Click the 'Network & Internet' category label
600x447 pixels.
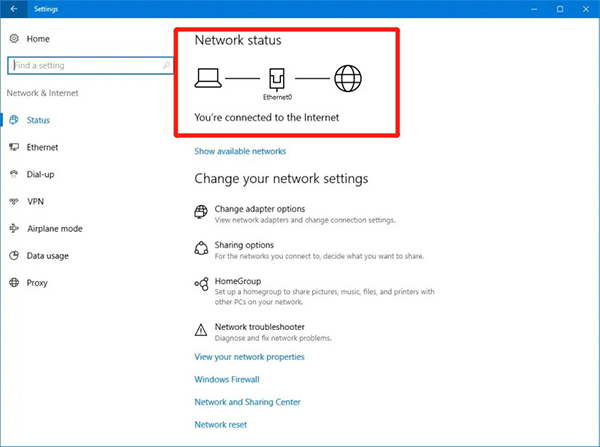(42, 93)
